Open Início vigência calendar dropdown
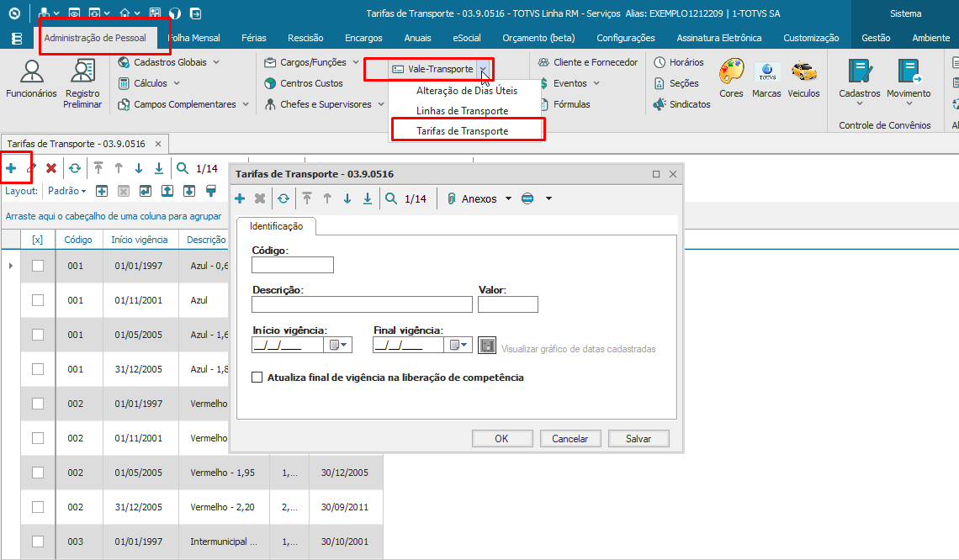 (338, 346)
